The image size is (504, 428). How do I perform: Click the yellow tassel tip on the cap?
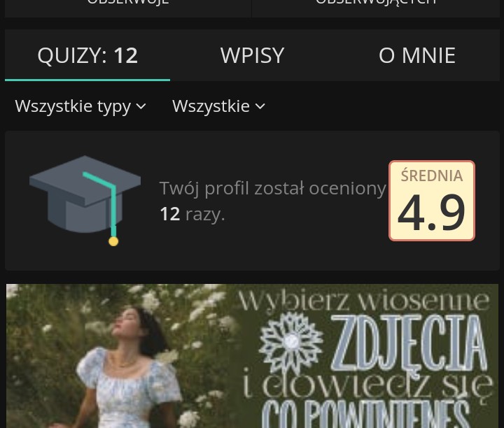(x=113, y=241)
